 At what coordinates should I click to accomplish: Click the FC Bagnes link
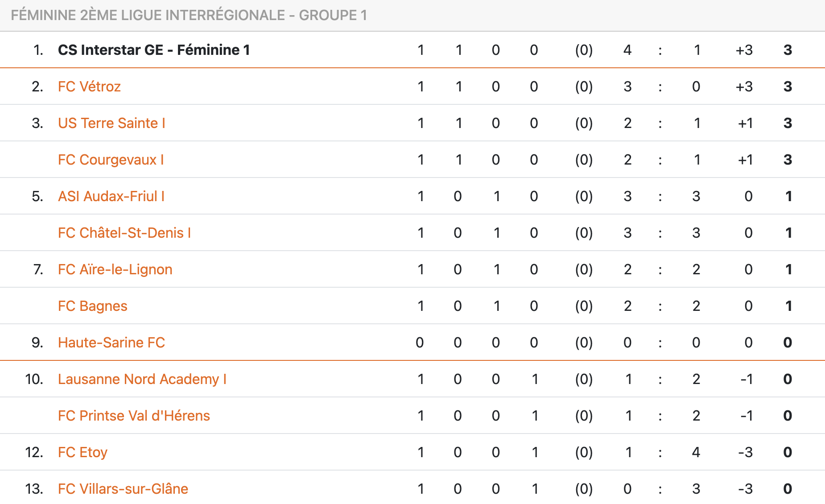point(93,306)
